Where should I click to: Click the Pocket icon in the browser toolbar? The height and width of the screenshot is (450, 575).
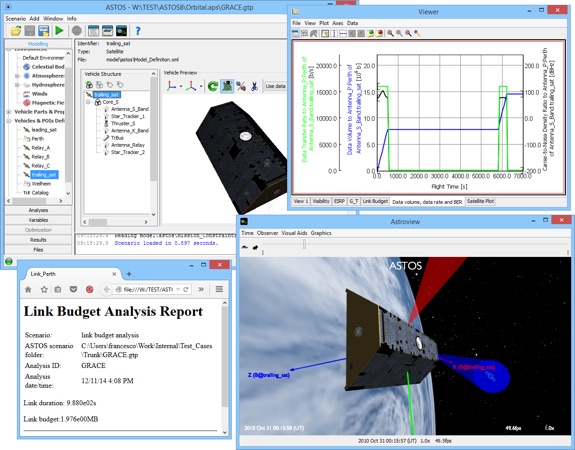73,289
